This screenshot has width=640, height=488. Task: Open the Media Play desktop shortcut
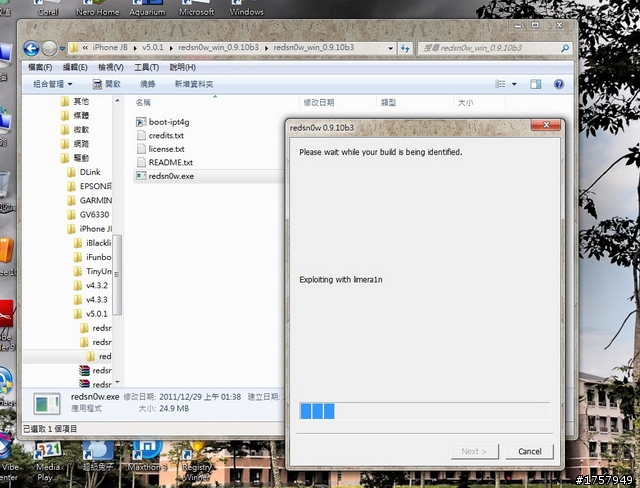coord(48,462)
